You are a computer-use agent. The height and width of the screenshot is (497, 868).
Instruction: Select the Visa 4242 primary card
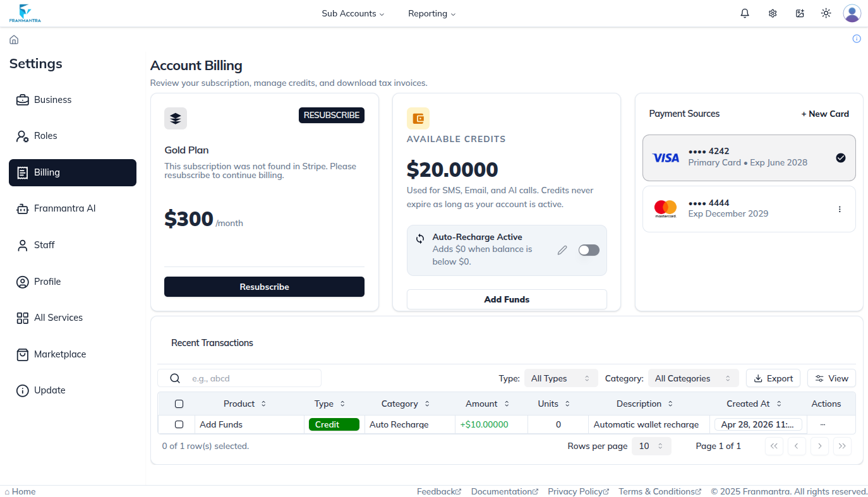click(x=749, y=158)
